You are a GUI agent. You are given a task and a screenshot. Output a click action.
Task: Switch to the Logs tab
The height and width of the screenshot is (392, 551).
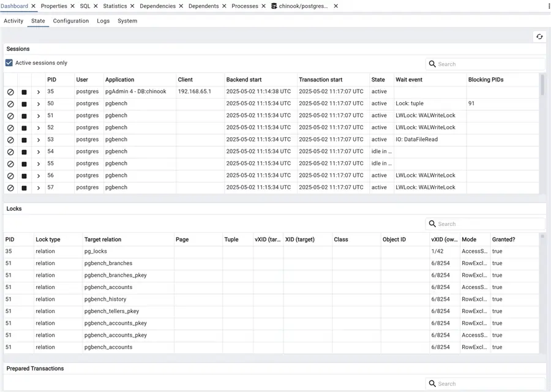tap(103, 20)
